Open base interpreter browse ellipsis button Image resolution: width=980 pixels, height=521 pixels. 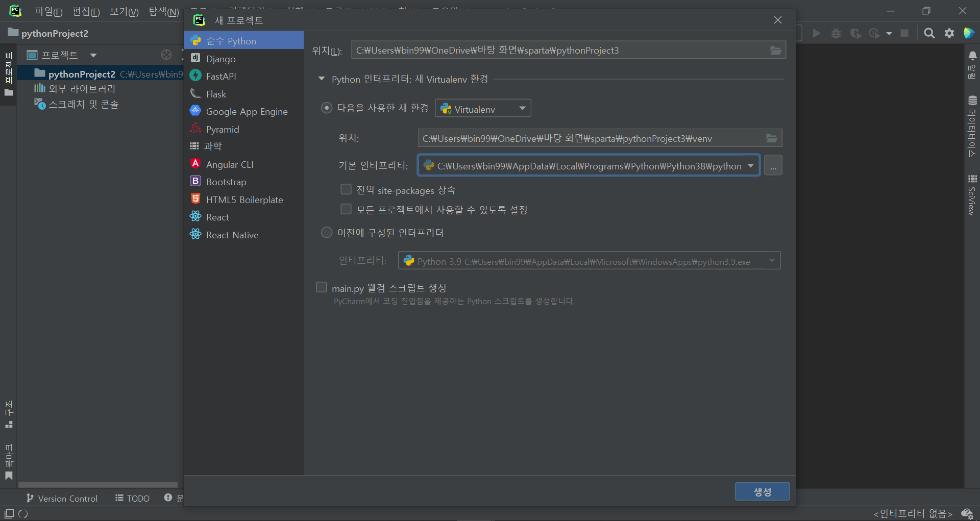coord(773,165)
